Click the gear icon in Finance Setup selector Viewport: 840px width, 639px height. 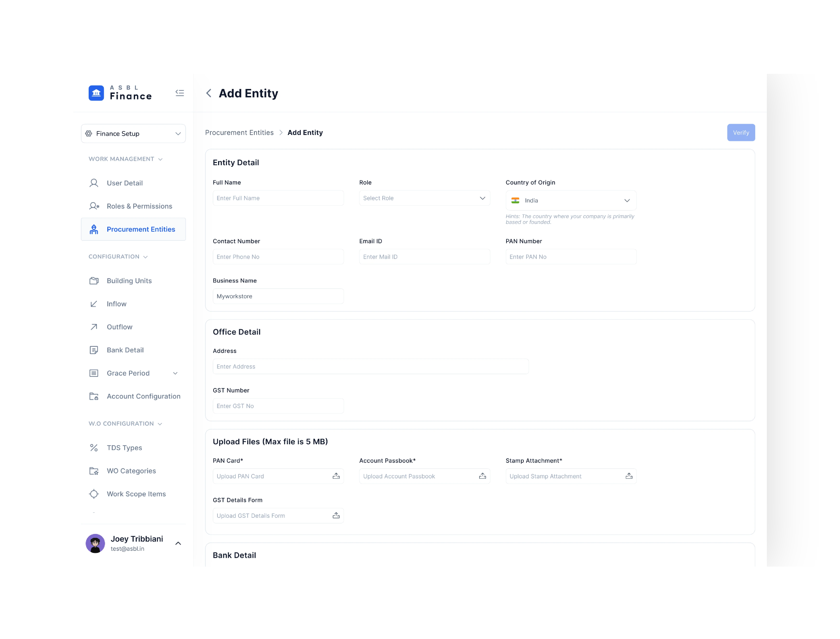click(x=89, y=134)
